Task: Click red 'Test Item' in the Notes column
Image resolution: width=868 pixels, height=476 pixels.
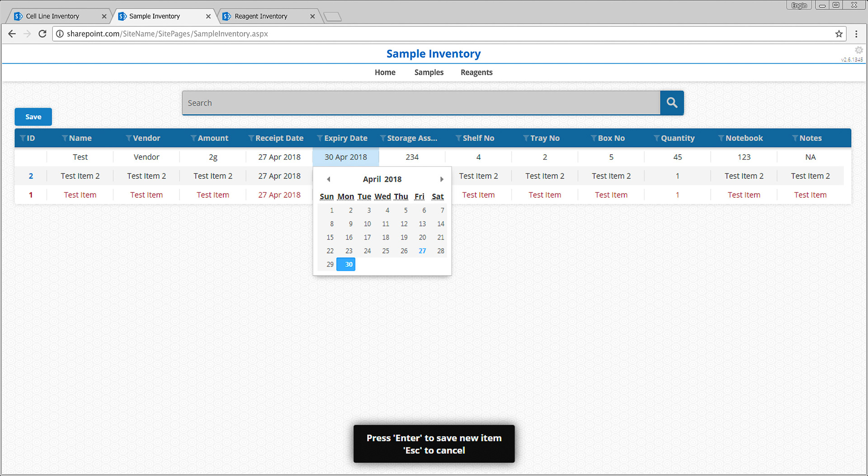Action: 811,195
